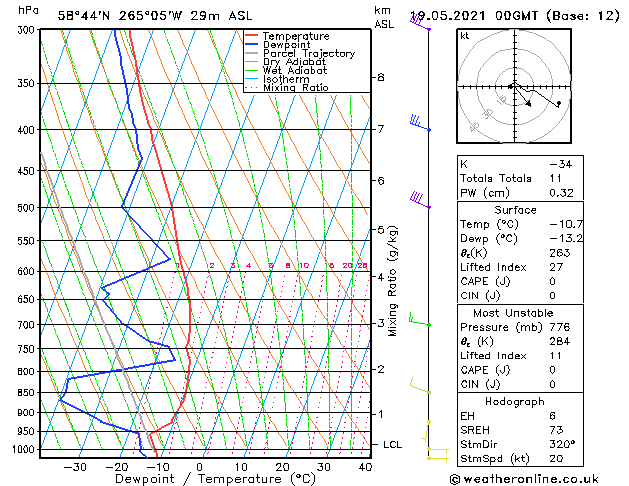Click the hodograph storm motion arrowhead
This screenshot has height=486, width=629.
click(528, 104)
